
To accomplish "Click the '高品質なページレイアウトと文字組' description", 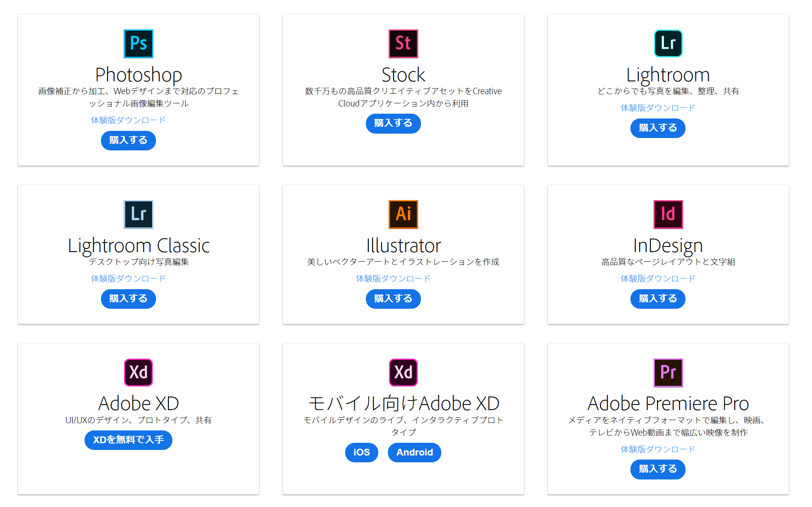I will (668, 262).
